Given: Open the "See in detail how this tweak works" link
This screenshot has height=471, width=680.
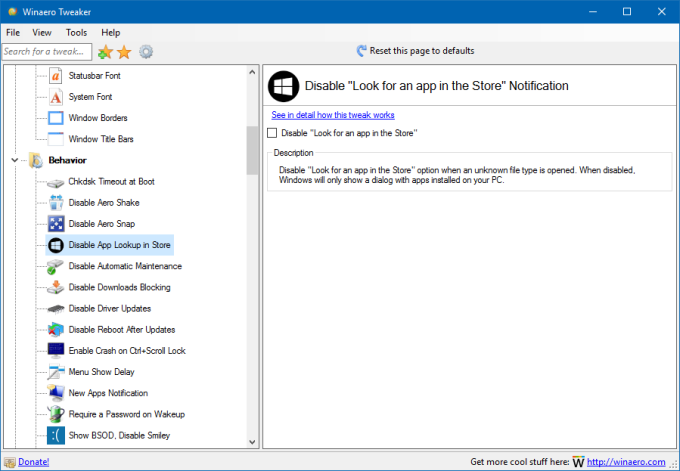Looking at the screenshot, I should [332, 115].
